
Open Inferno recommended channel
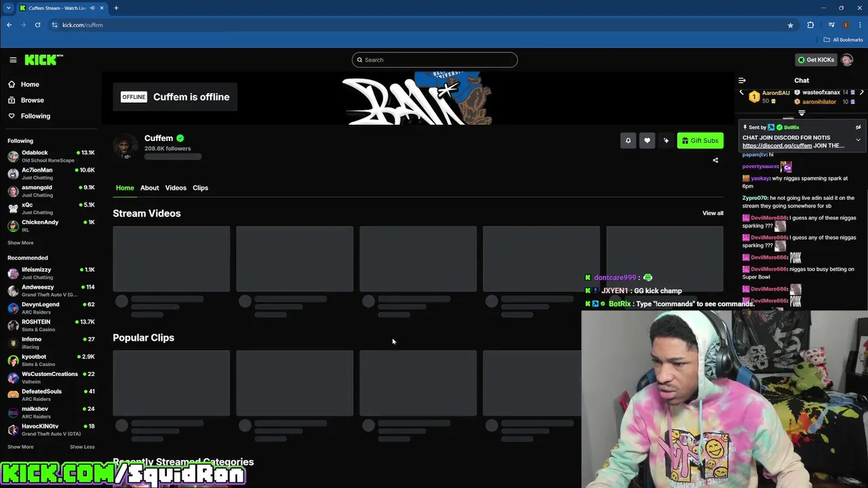(x=51, y=343)
